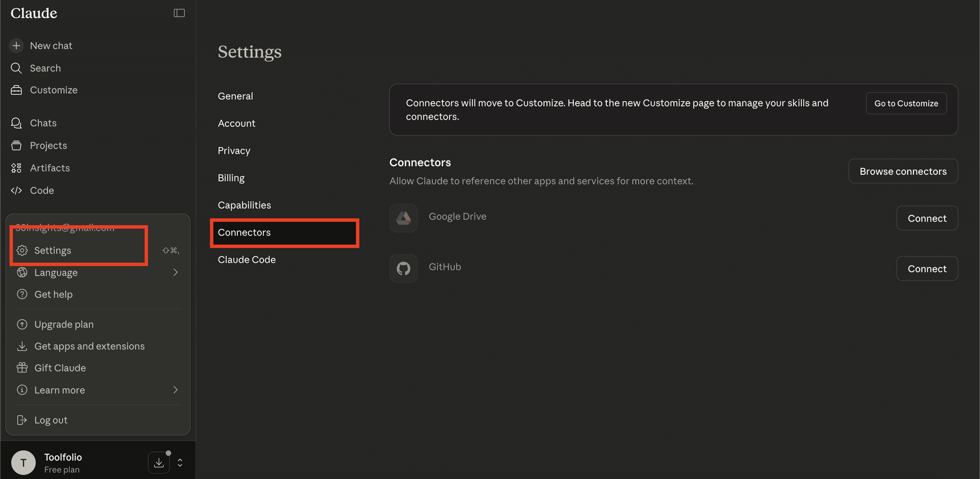Click the download app icon button

click(159, 463)
